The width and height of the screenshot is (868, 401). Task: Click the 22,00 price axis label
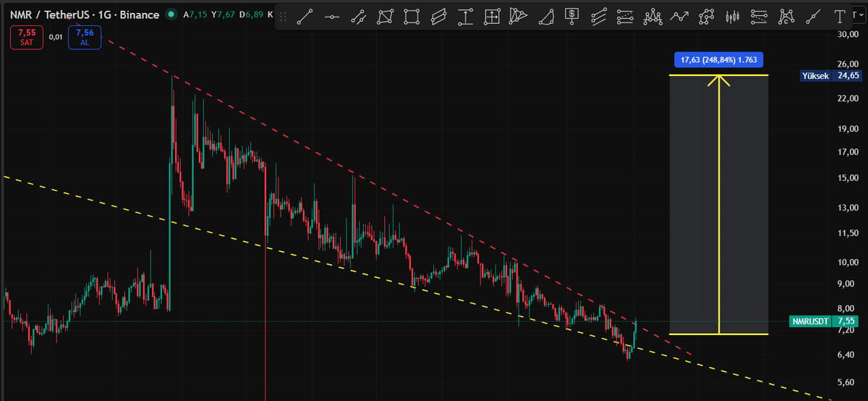[847, 98]
